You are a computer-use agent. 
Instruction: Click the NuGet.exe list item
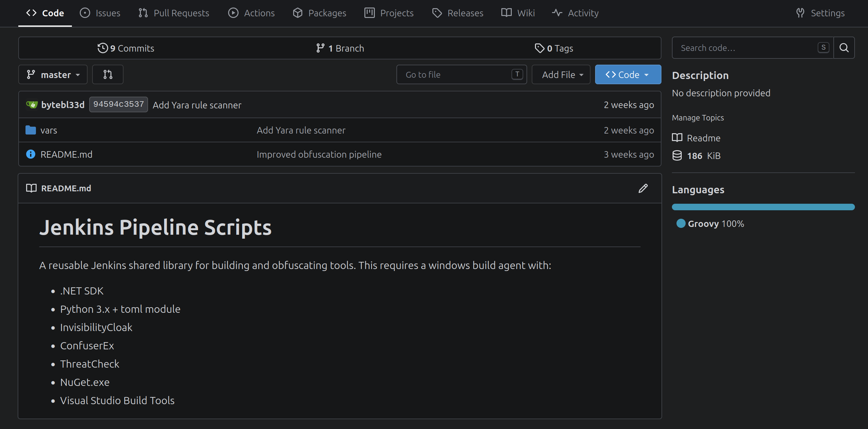(x=85, y=382)
